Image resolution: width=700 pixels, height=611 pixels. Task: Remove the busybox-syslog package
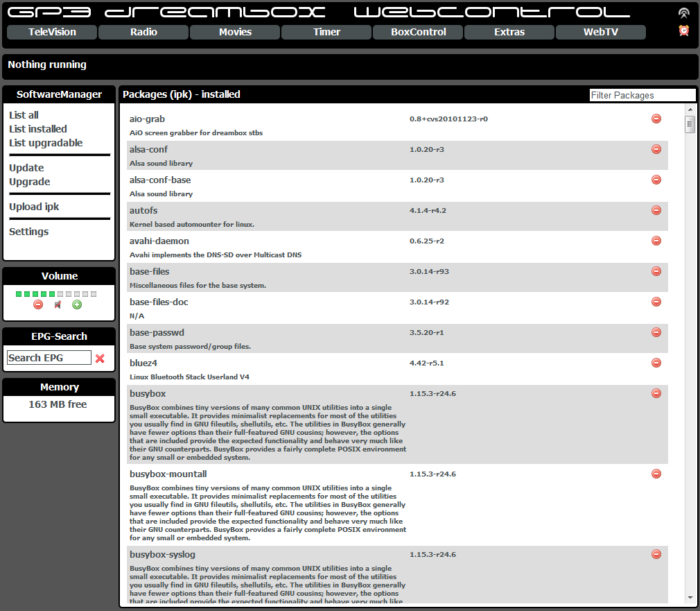point(656,554)
